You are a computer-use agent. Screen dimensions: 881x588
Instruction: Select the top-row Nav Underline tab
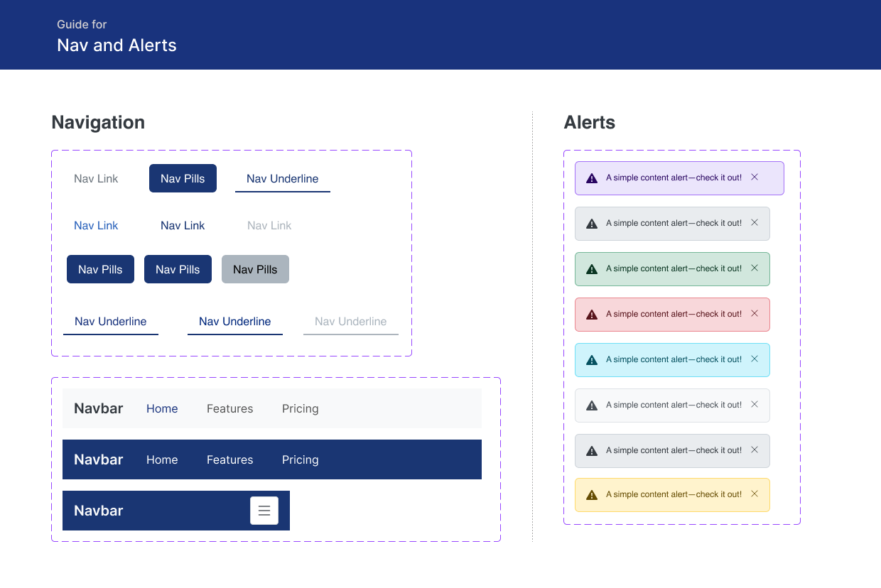282,179
